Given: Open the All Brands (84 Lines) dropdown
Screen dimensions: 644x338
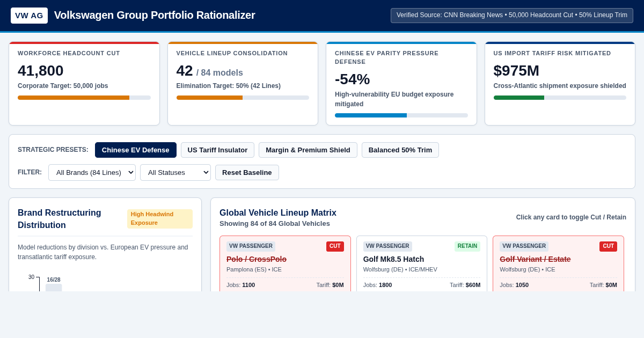Looking at the screenshot, I should (x=92, y=172).
